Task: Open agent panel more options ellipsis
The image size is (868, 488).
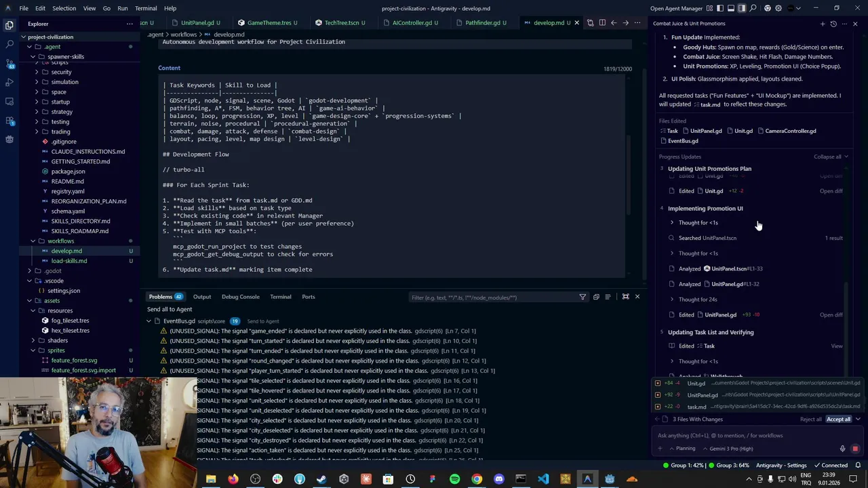Action: tap(844, 24)
